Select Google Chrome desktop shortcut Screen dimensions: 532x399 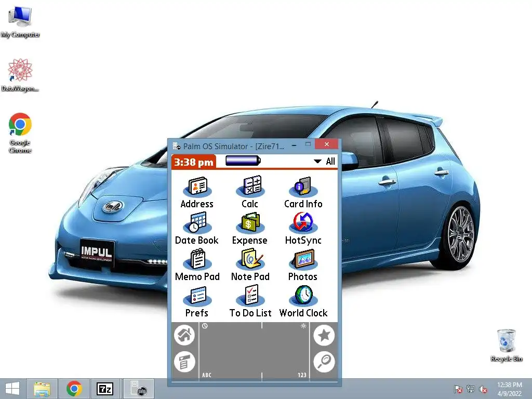20,133
